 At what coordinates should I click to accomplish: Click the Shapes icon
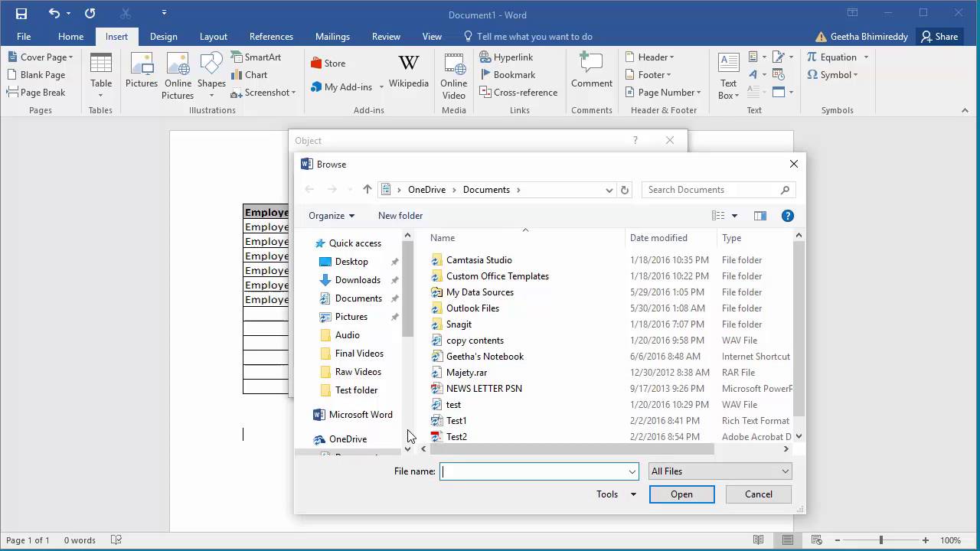point(211,75)
